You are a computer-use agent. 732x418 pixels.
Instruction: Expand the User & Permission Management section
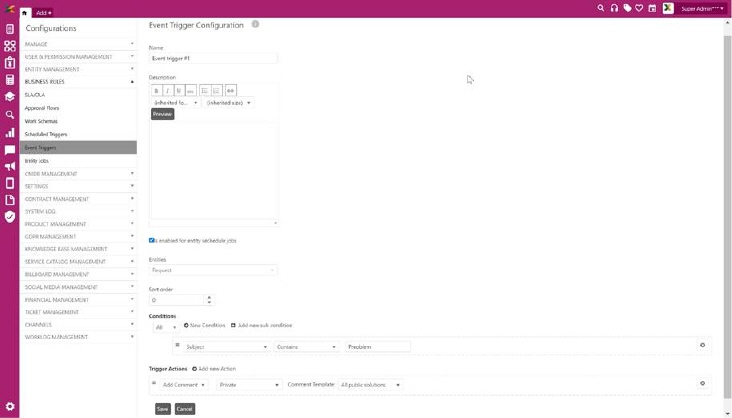pyautogui.click(x=78, y=57)
